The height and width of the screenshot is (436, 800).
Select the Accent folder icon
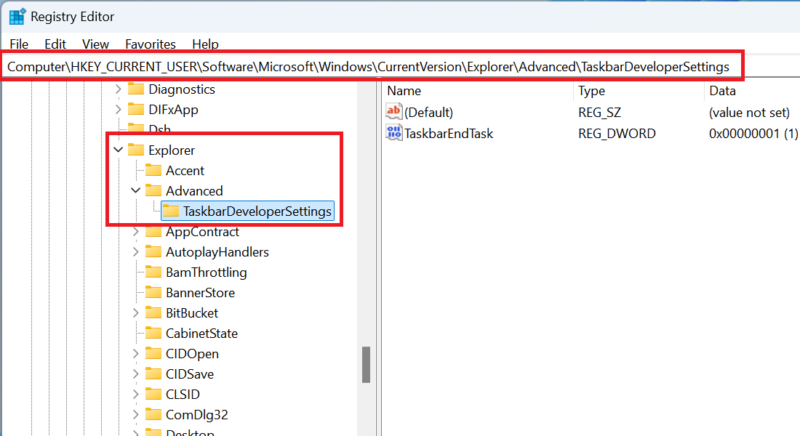(x=153, y=170)
